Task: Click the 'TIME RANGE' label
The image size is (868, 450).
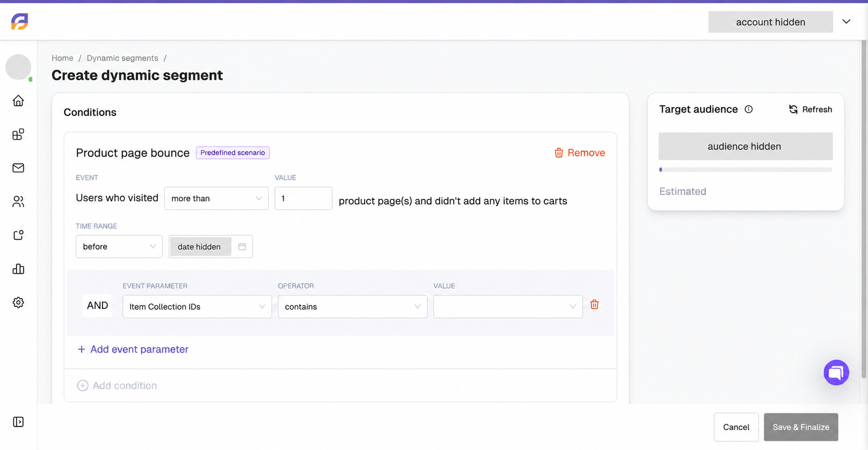Action: (96, 226)
